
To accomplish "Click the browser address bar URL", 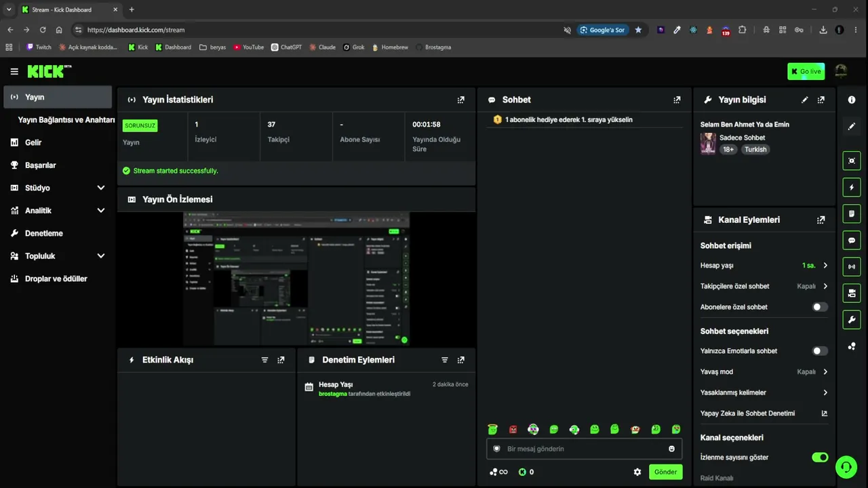I will pyautogui.click(x=136, y=30).
